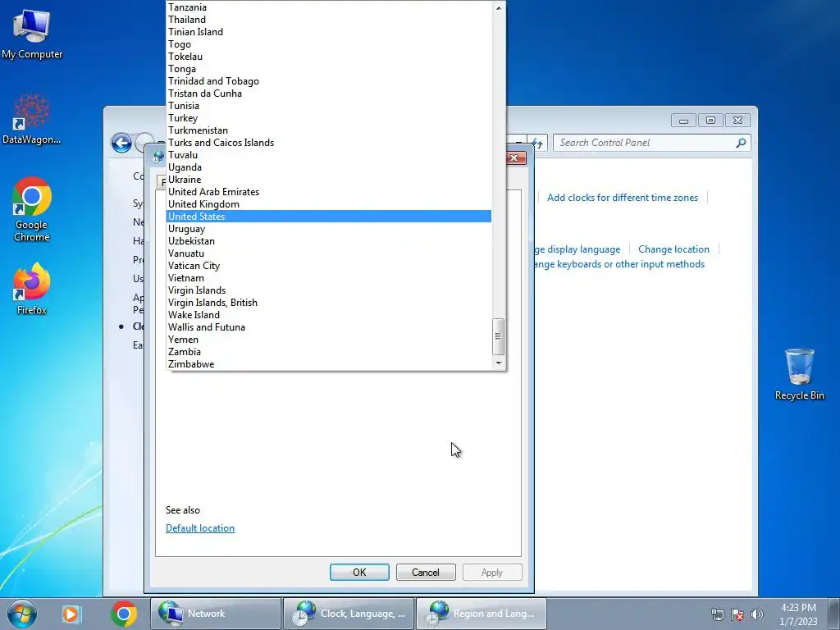Click the country list scrollbar thumb
This screenshot has width=840, height=630.
pyautogui.click(x=498, y=336)
